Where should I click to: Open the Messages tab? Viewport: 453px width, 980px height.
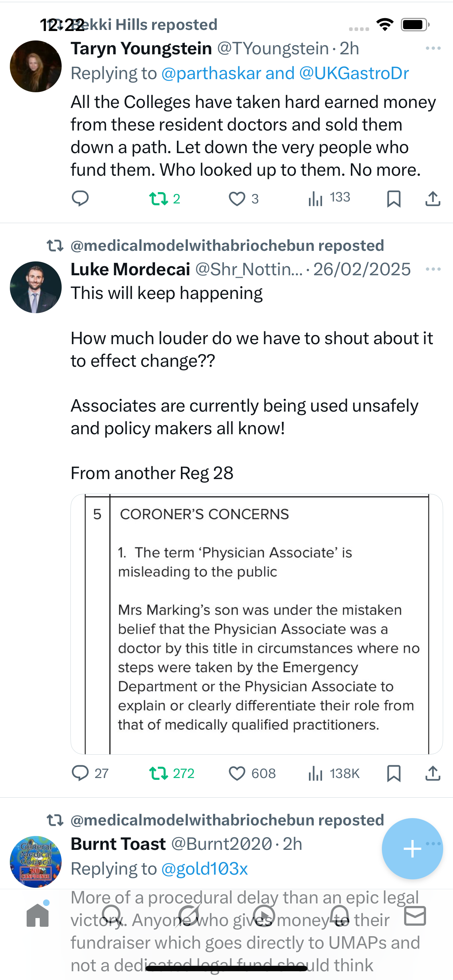(415, 915)
